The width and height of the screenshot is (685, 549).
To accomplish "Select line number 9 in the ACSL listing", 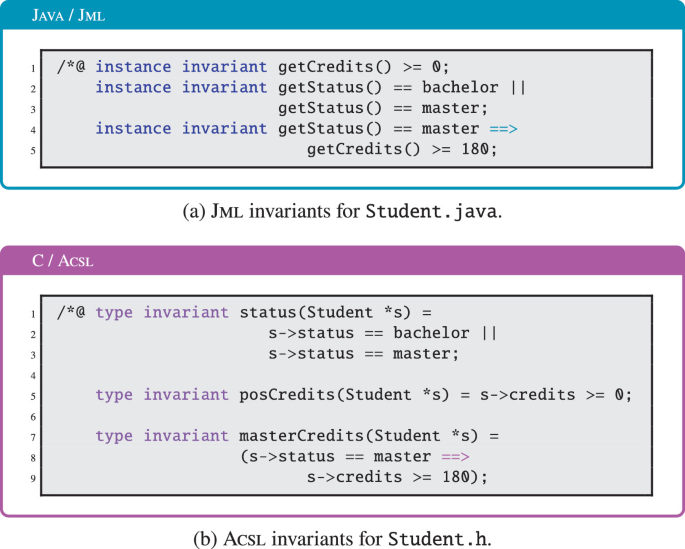I will pos(34,478).
